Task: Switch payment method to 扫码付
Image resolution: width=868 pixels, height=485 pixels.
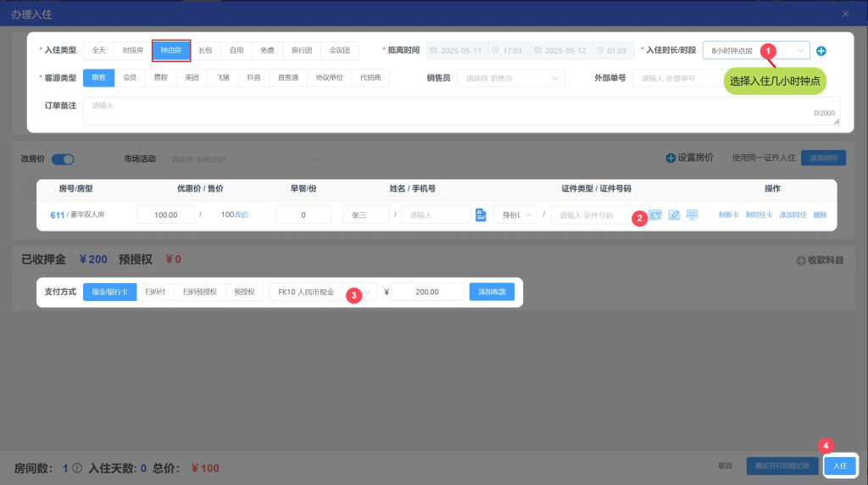Action: (154, 292)
